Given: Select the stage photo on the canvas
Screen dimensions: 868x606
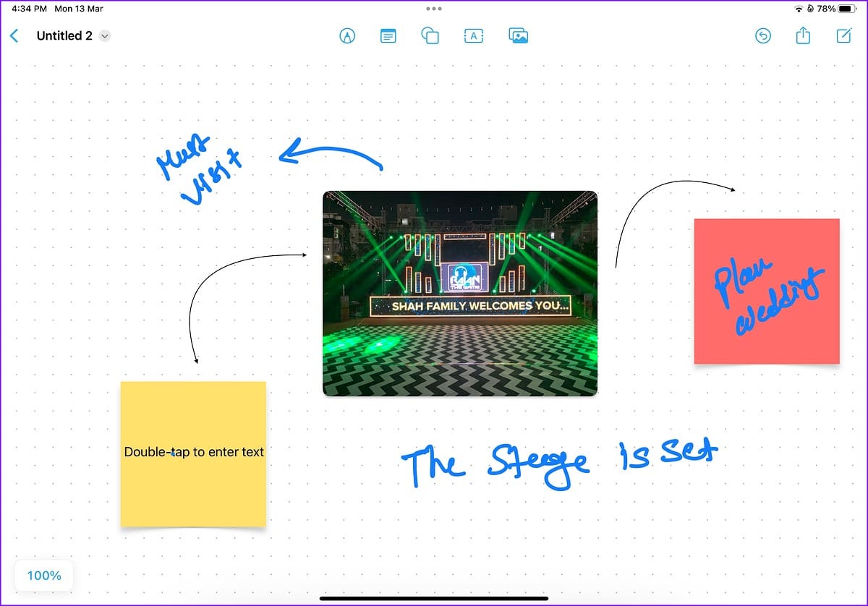Looking at the screenshot, I should (460, 294).
